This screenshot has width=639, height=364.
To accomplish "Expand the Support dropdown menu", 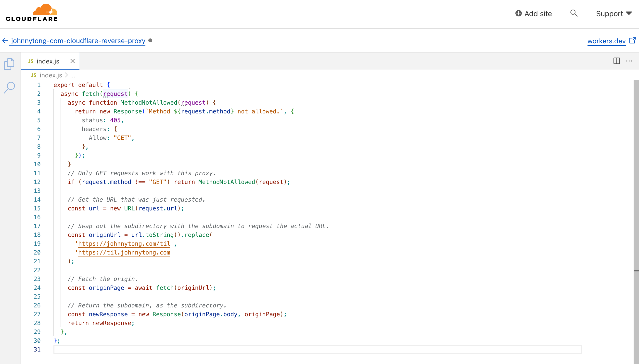I will point(614,13).
